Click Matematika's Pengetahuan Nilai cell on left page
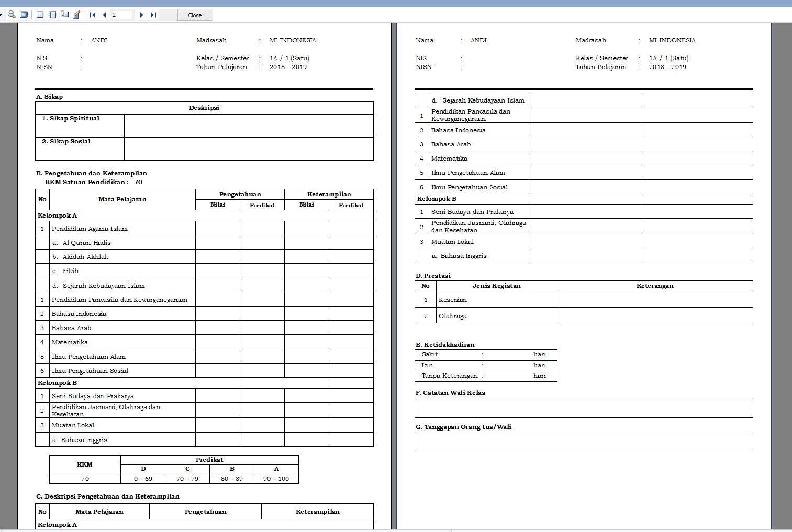 point(217,342)
